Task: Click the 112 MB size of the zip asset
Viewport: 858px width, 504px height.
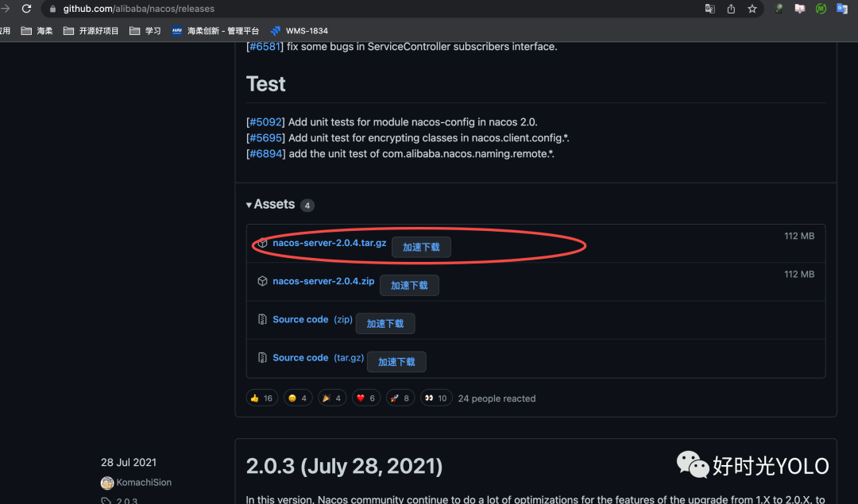Action: click(x=799, y=275)
